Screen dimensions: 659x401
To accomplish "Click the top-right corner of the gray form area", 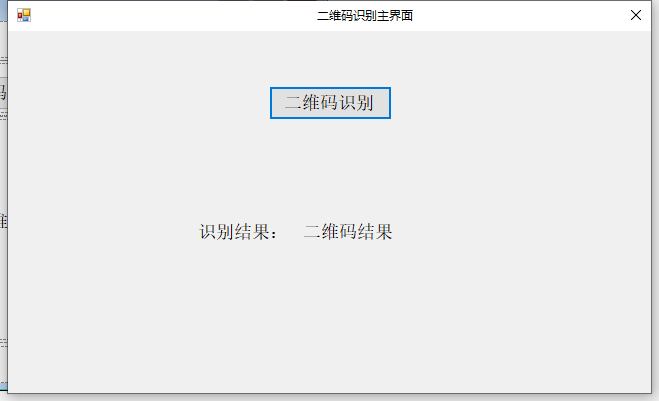I will [646, 36].
